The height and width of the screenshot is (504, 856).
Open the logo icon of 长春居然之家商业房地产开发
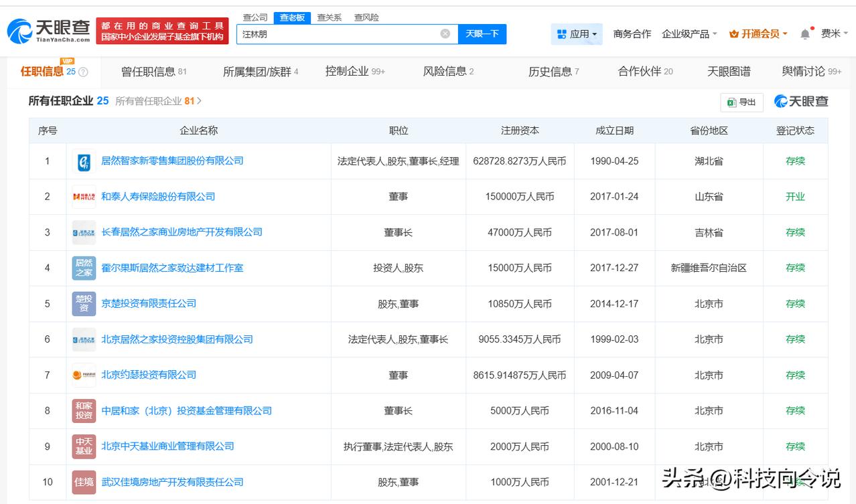[x=84, y=232]
